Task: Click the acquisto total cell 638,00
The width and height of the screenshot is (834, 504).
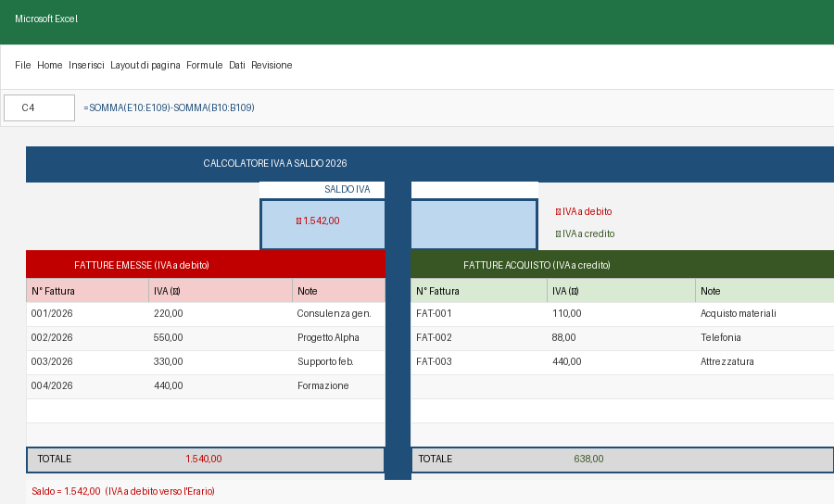Action: (588, 459)
